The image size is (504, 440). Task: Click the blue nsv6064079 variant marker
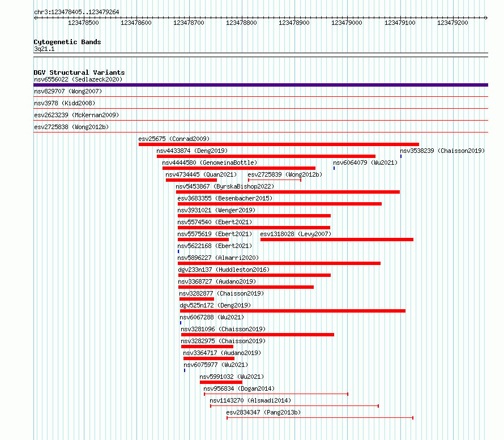334,168
